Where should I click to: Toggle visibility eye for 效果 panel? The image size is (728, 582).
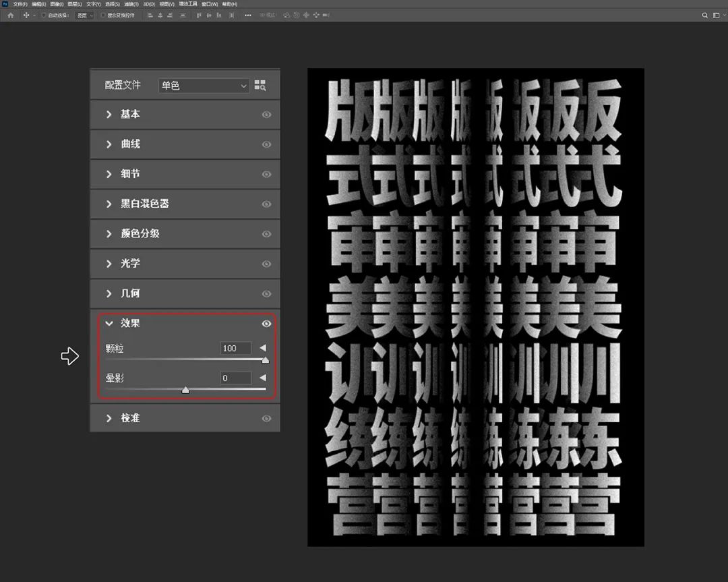tap(266, 324)
